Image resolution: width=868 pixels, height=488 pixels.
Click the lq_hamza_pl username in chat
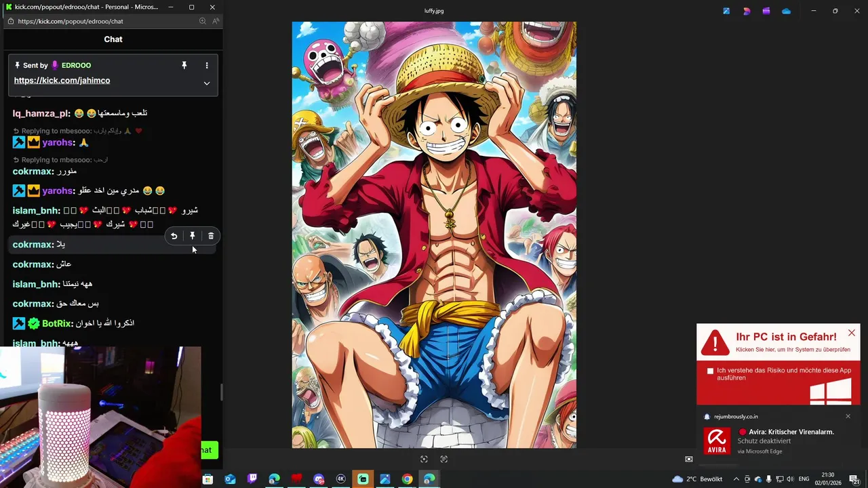tap(41, 113)
